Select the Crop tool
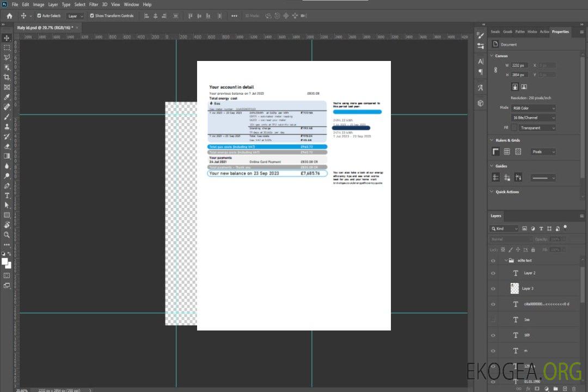Image resolution: width=588 pixels, height=392 pixels. point(7,77)
